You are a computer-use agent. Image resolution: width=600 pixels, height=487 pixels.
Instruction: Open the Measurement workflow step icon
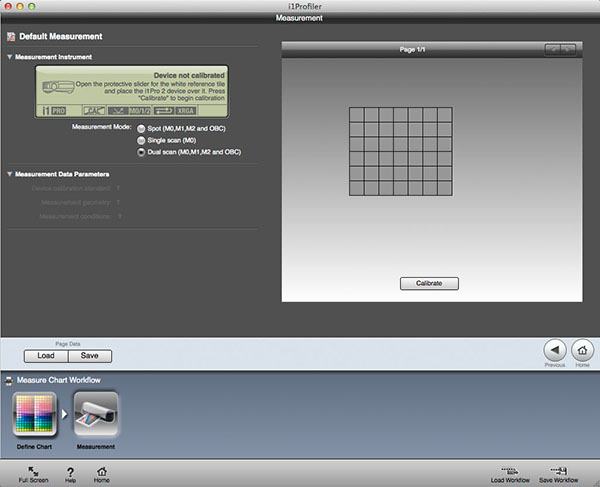[x=96, y=415]
